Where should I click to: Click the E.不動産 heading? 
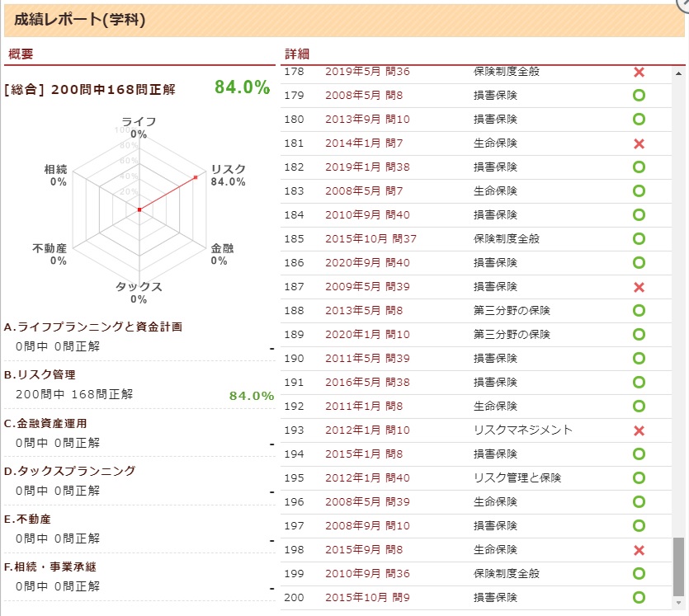27,520
